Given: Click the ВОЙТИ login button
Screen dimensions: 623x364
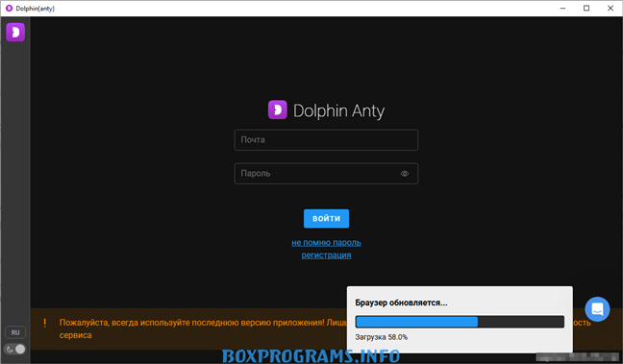Looking at the screenshot, I should pos(326,218).
